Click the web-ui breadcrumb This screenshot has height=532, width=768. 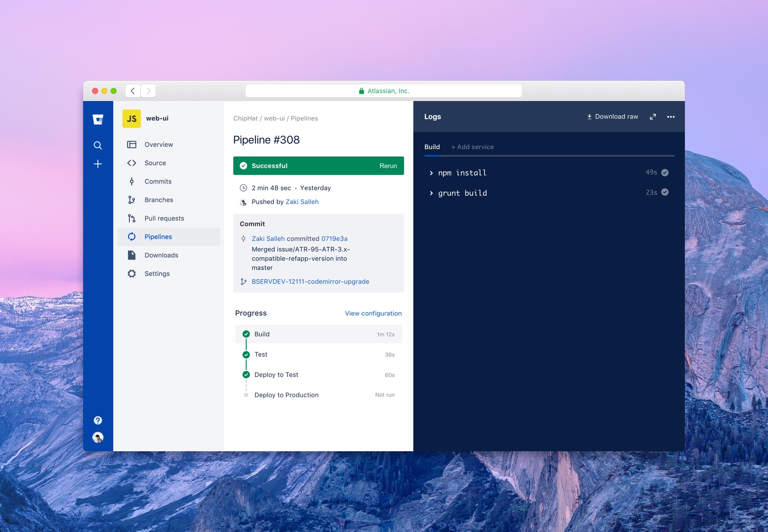[274, 118]
